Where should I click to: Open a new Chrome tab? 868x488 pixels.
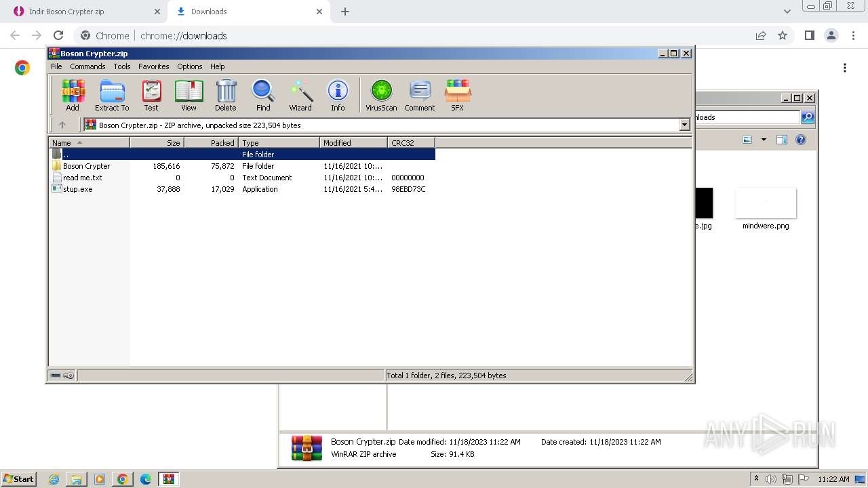[x=345, y=12]
